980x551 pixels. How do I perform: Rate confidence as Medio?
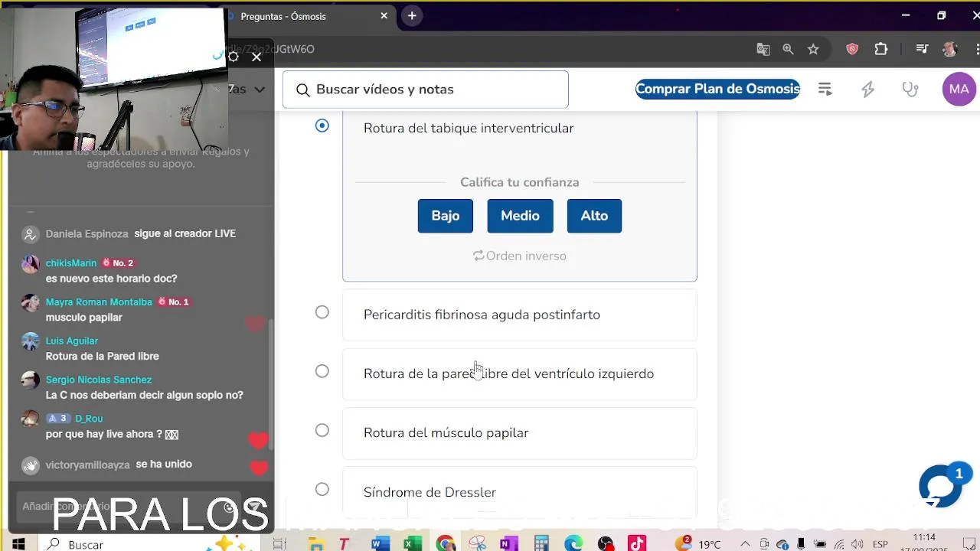pyautogui.click(x=520, y=216)
